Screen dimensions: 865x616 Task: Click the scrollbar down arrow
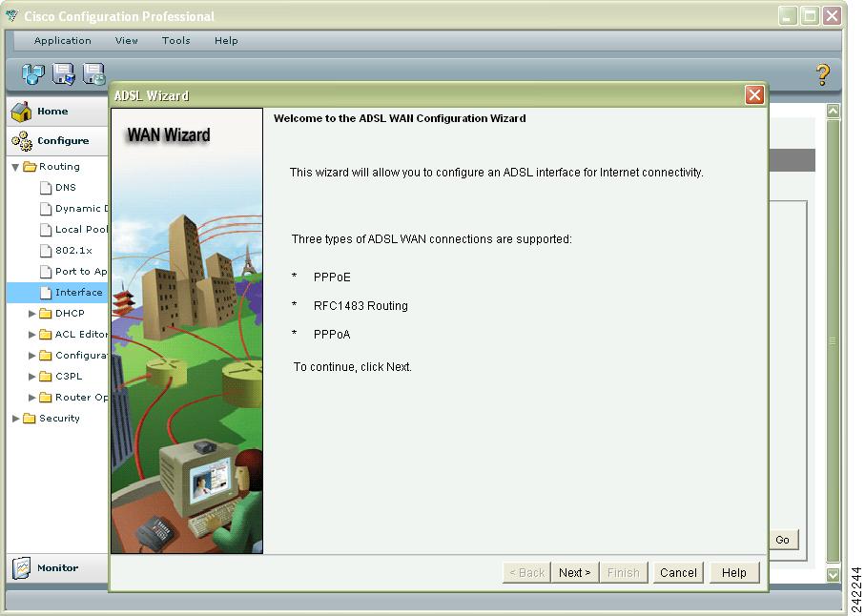click(x=833, y=575)
